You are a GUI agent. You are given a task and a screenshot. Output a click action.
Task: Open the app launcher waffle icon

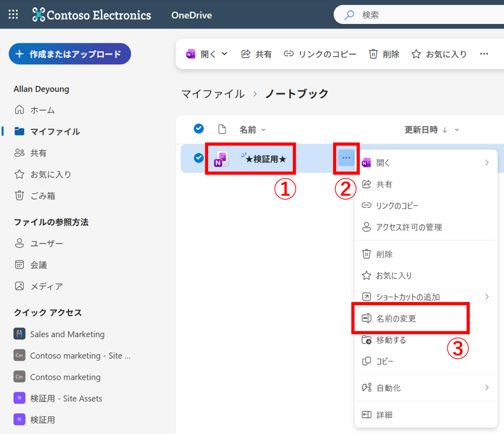(x=13, y=15)
